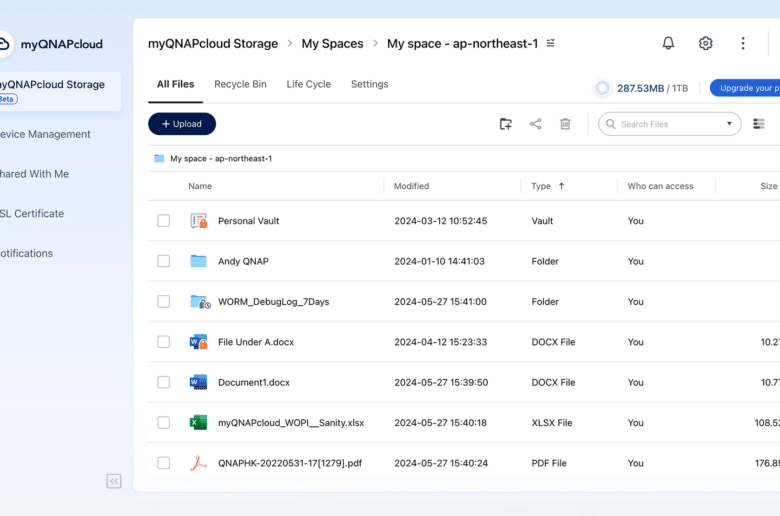Sort by the Modified column header
Screen dimensions: 780x516
411,186
